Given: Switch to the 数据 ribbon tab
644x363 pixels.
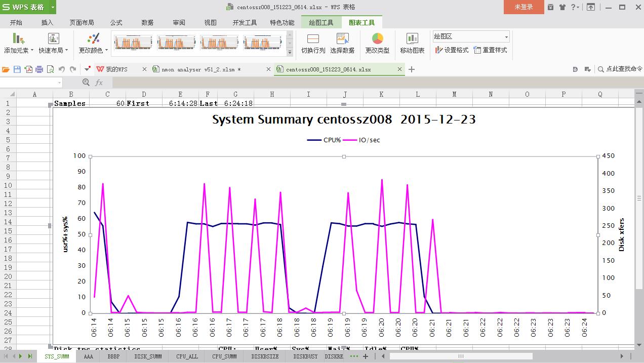Looking at the screenshot, I should pos(147,22).
